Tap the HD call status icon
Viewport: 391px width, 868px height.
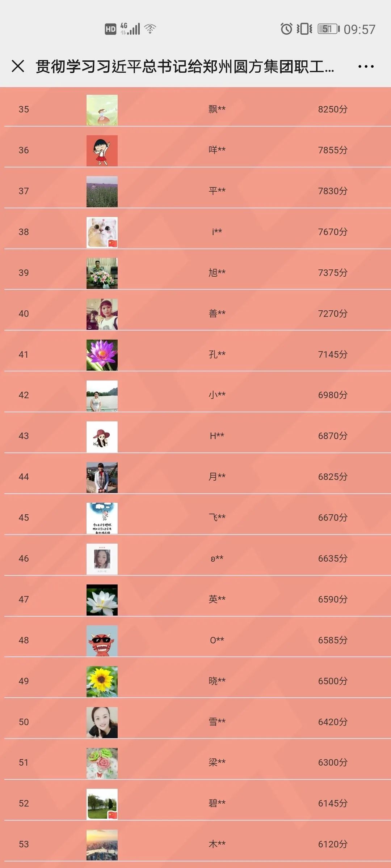point(110,29)
